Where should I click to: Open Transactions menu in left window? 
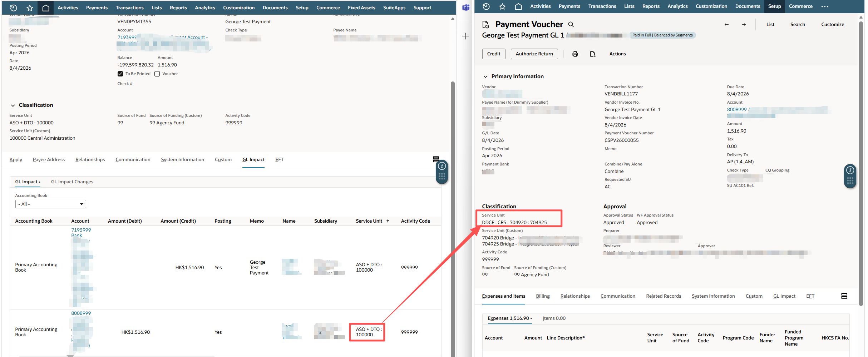[129, 8]
